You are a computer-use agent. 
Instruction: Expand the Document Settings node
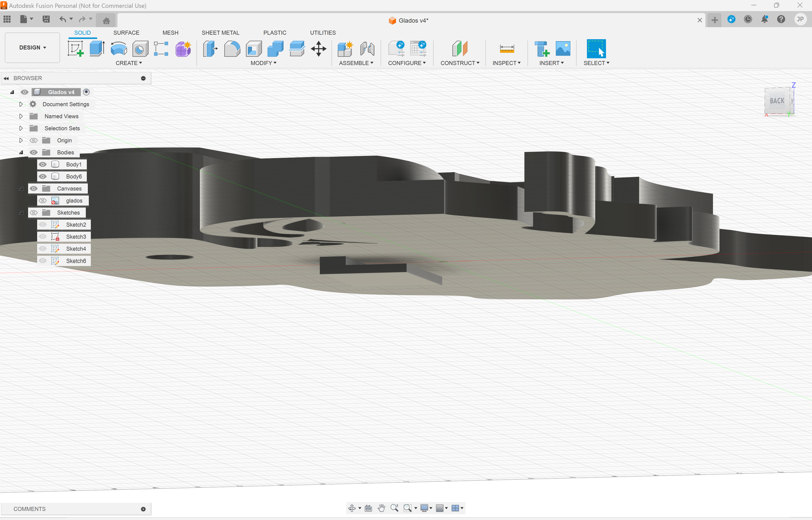coord(21,104)
